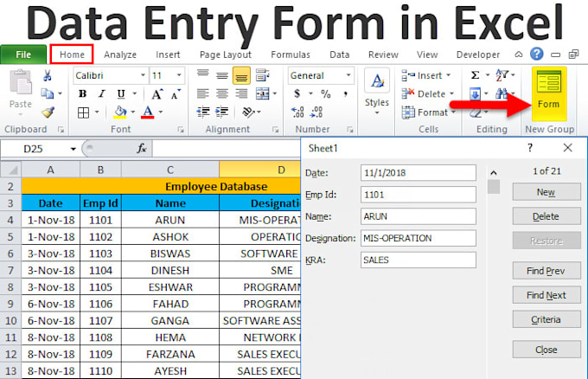Open the font name Calibri dropdown
Image resolution: width=588 pixels, height=379 pixels.
coord(143,75)
